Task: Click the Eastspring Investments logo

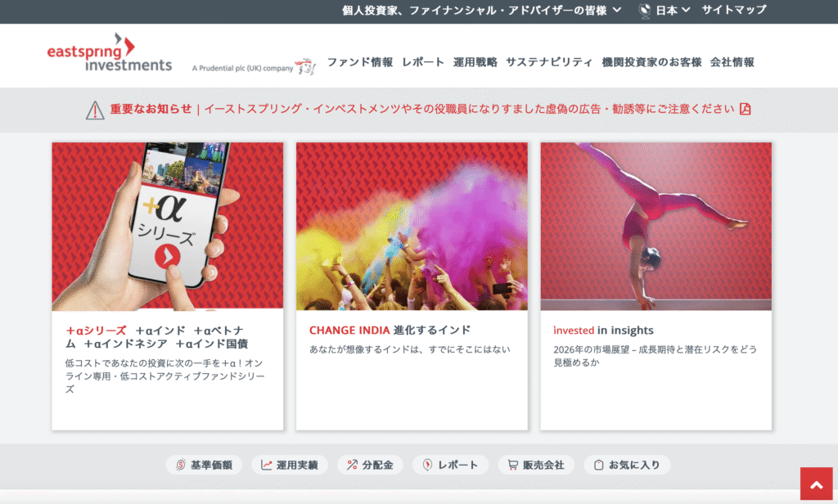Action: click(x=110, y=52)
